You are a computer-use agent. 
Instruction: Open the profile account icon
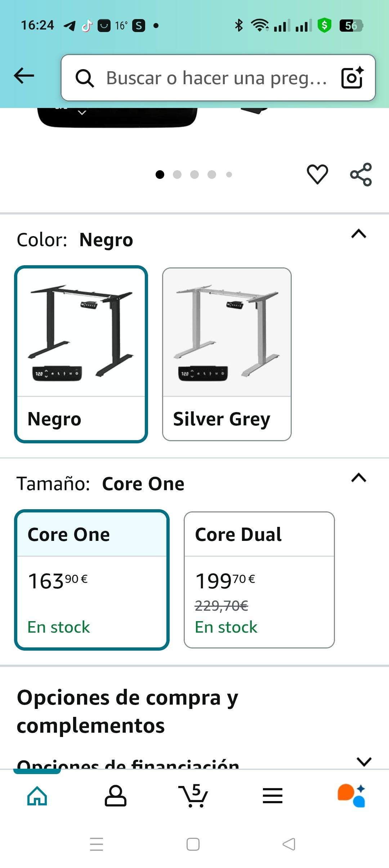[116, 796]
